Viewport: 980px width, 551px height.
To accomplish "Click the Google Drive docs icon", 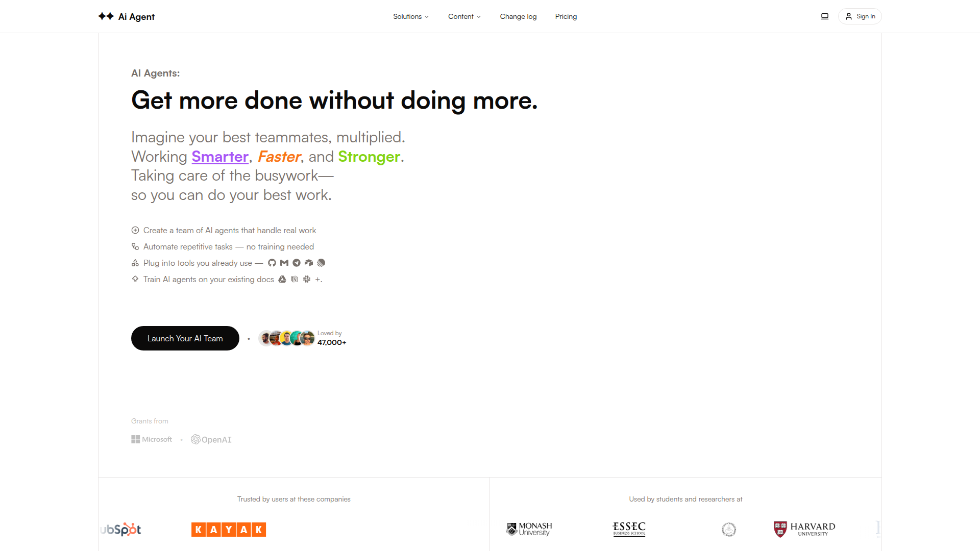I will pyautogui.click(x=282, y=279).
